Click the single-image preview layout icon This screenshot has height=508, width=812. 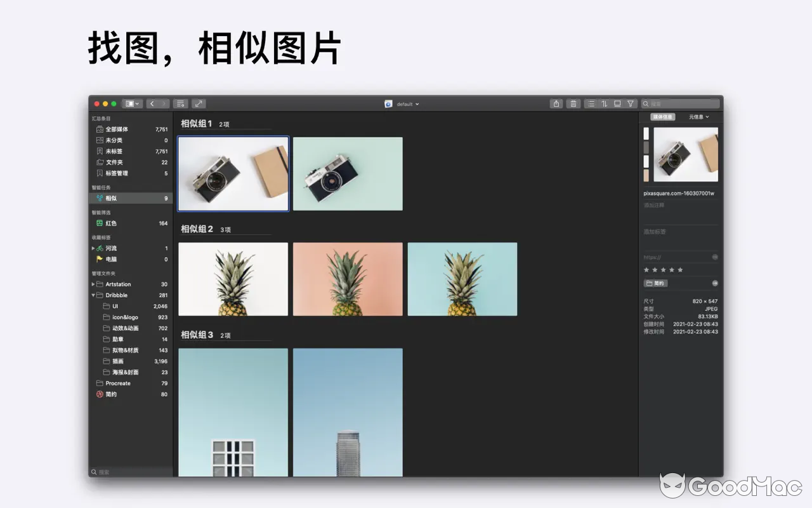pos(617,104)
